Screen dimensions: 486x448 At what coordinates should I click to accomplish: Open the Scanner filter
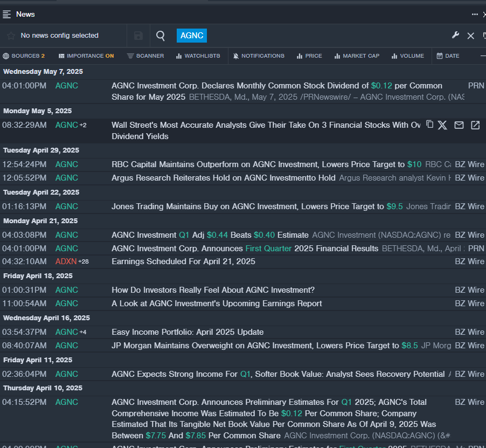point(145,56)
